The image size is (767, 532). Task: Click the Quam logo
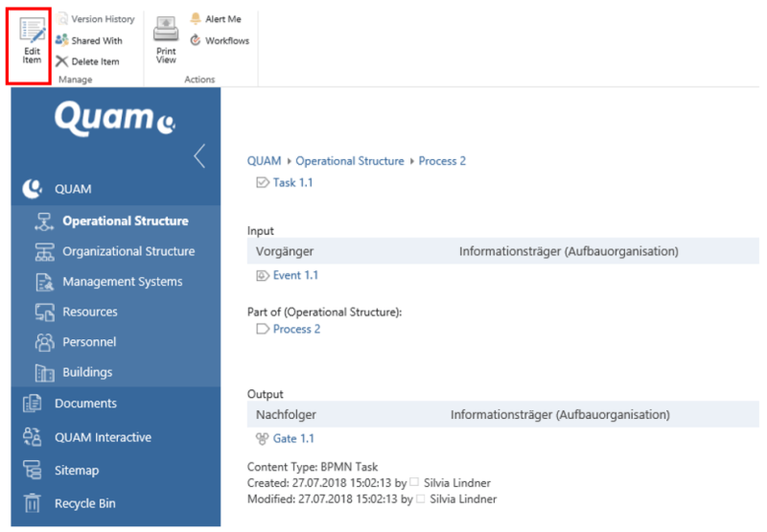click(114, 119)
